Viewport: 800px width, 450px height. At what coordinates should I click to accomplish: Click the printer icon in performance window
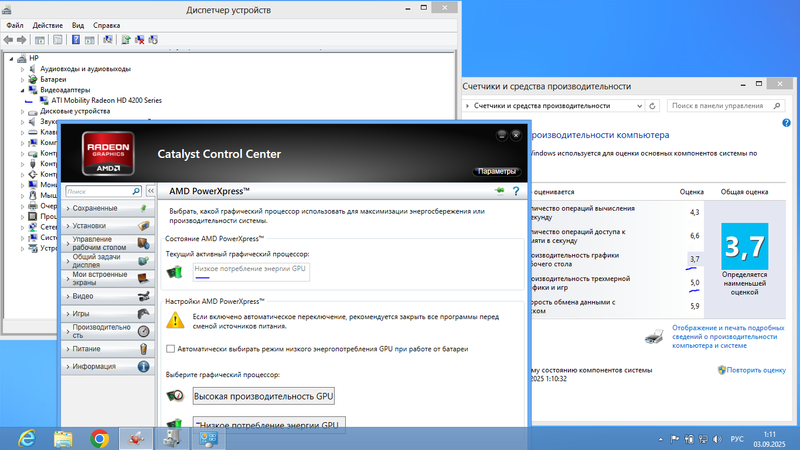(654, 336)
